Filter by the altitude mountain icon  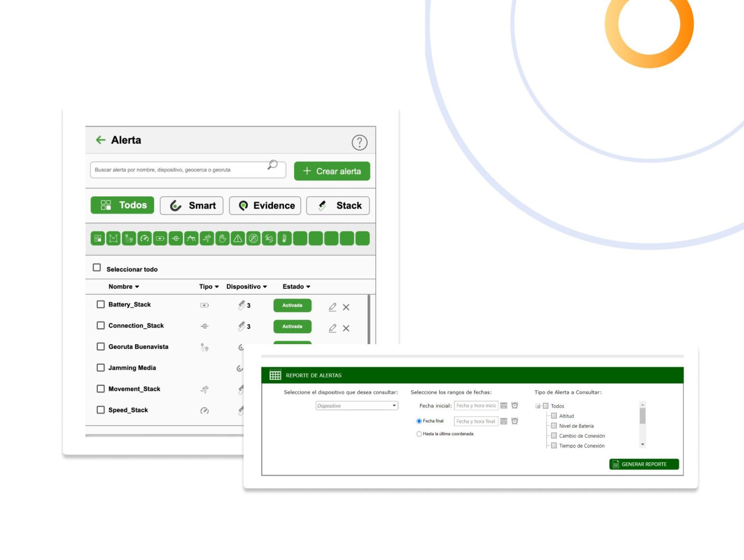(x=191, y=238)
